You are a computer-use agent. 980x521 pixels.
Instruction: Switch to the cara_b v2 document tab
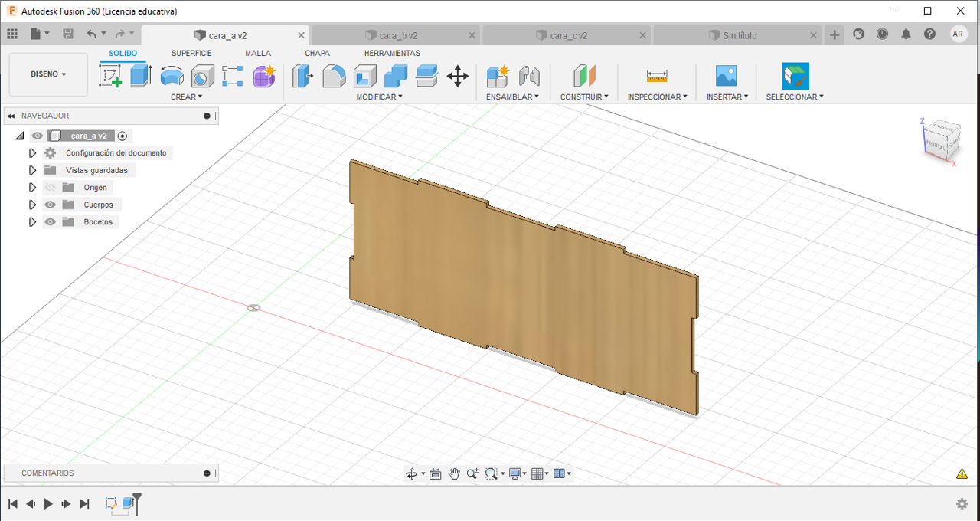tap(397, 35)
